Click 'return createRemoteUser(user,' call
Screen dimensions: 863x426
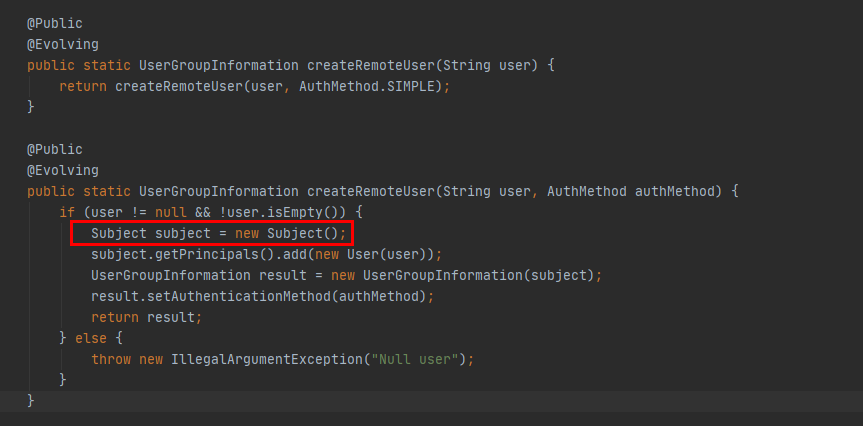click(175, 86)
